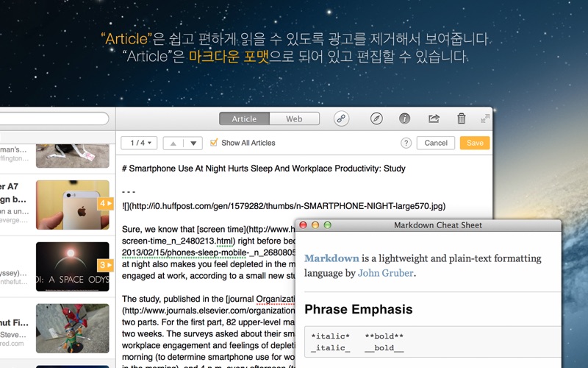
Task: Switch to the Web view tab
Action: click(295, 118)
